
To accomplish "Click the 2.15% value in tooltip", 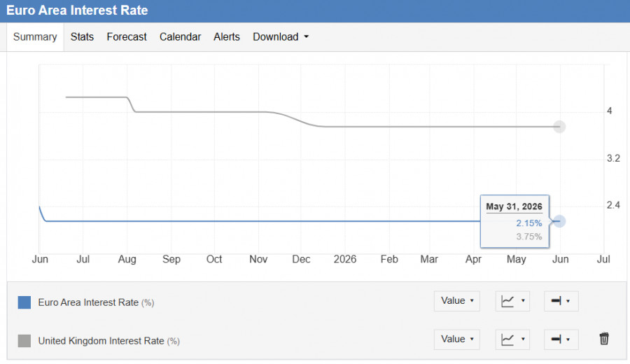I will click(528, 223).
